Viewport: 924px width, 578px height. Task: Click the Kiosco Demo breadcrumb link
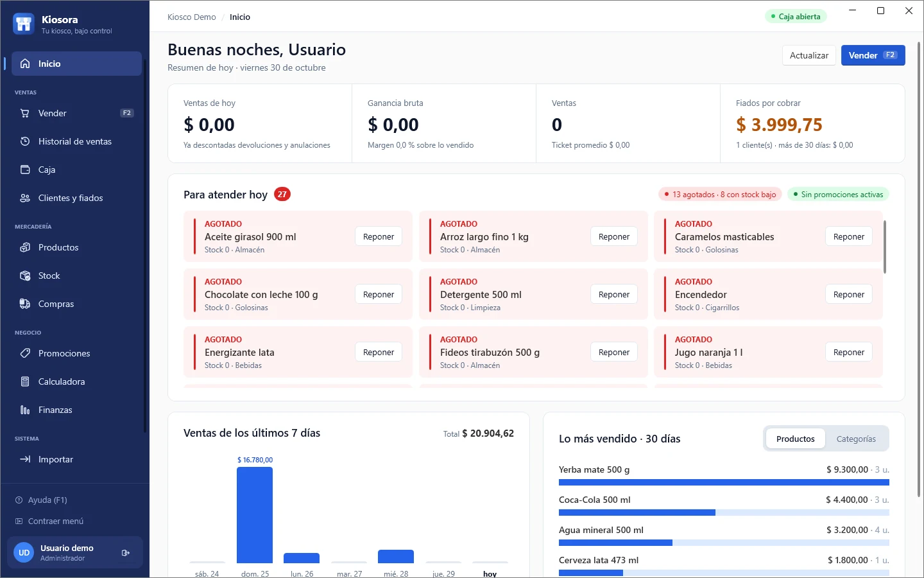192,17
